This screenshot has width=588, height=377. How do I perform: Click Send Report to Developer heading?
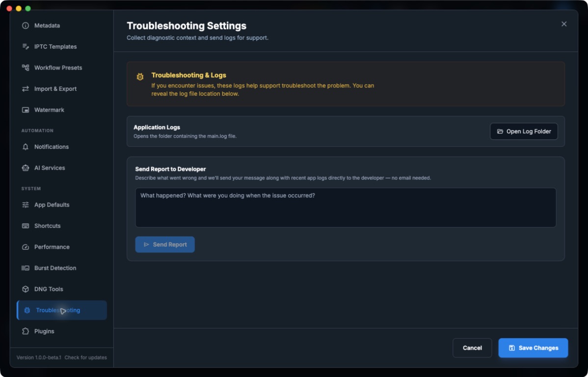tap(170, 169)
